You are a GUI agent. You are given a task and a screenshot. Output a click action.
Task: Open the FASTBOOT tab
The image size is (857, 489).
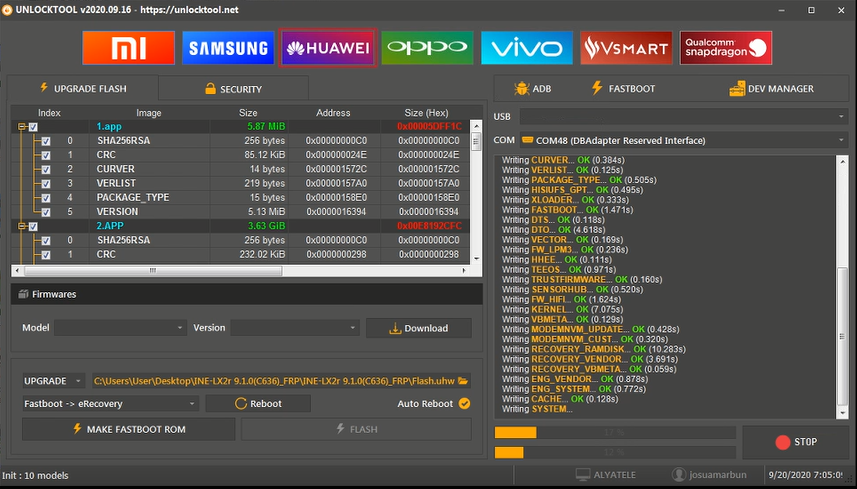point(623,89)
